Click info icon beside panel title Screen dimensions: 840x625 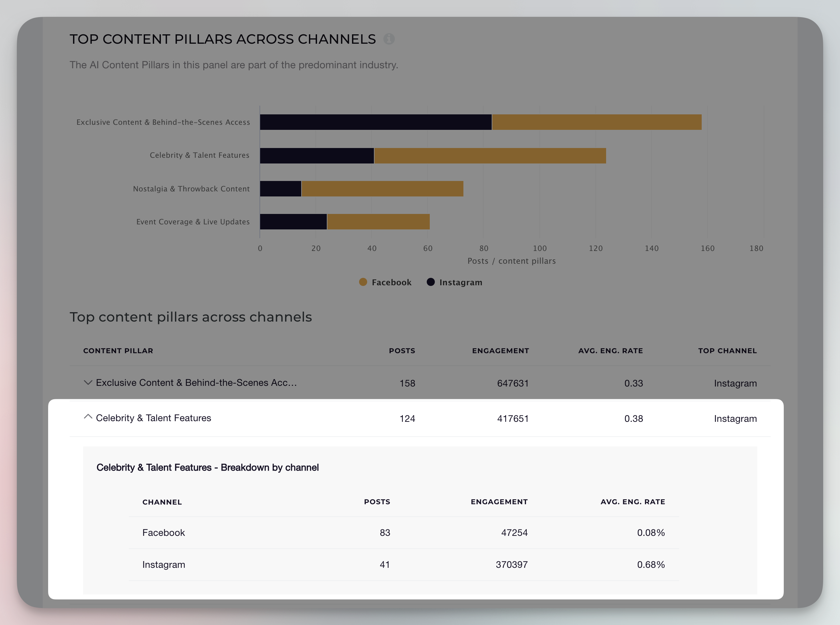389,39
